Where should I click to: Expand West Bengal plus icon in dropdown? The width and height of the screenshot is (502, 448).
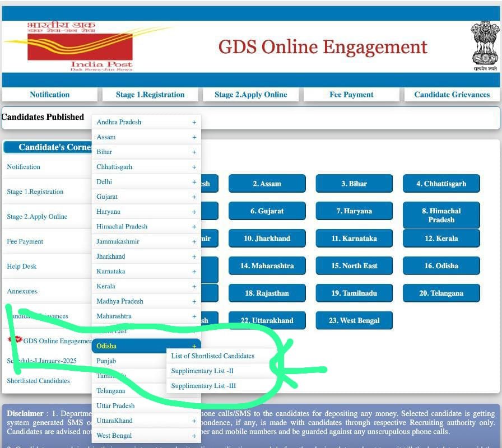(194, 436)
